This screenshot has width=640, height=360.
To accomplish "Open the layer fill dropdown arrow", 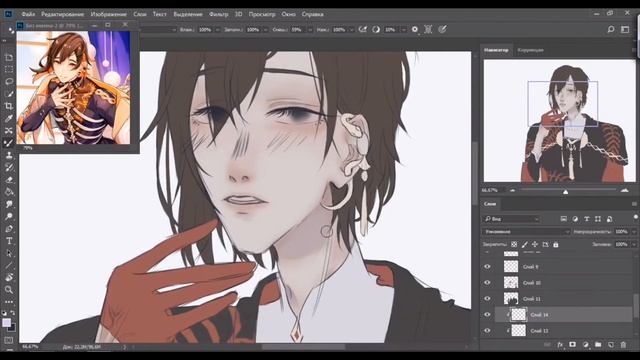I will point(634,244).
